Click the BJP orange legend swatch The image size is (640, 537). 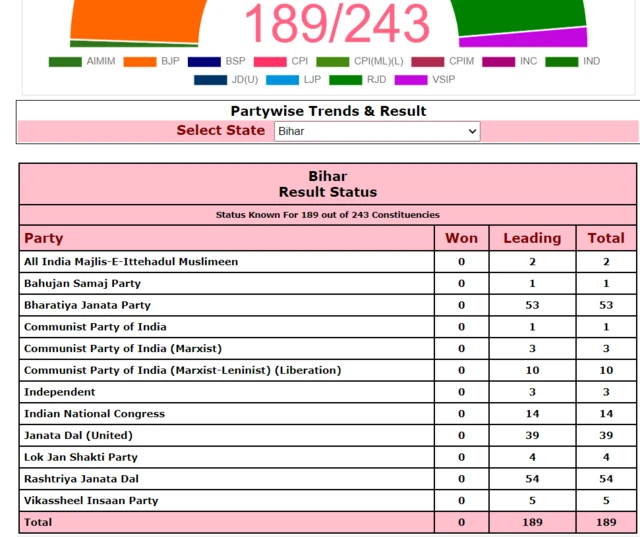pos(140,62)
